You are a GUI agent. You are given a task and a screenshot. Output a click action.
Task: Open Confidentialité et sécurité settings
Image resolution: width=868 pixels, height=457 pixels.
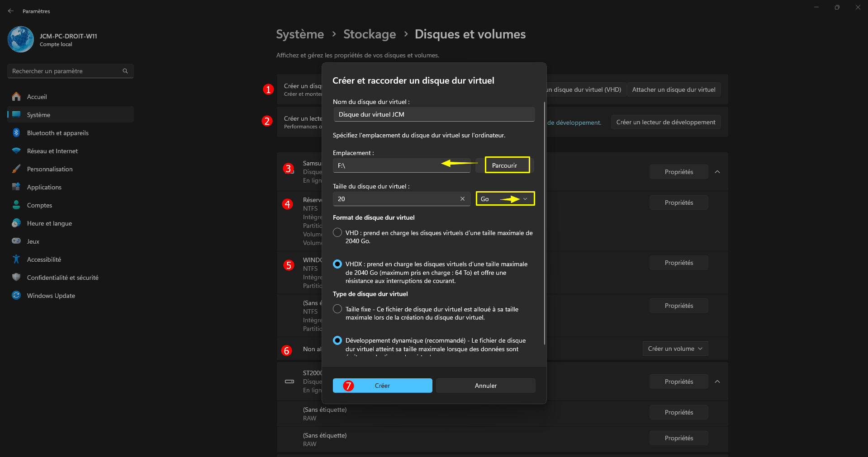62,278
